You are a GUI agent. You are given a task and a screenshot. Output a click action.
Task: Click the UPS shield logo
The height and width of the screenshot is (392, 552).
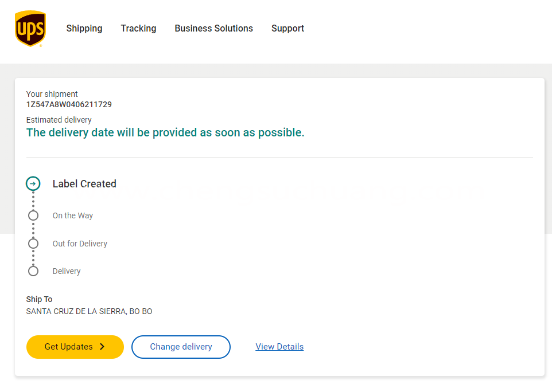click(30, 29)
